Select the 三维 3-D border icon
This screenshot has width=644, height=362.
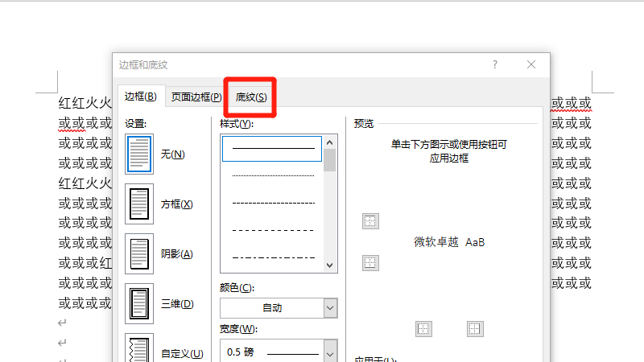[x=139, y=303]
